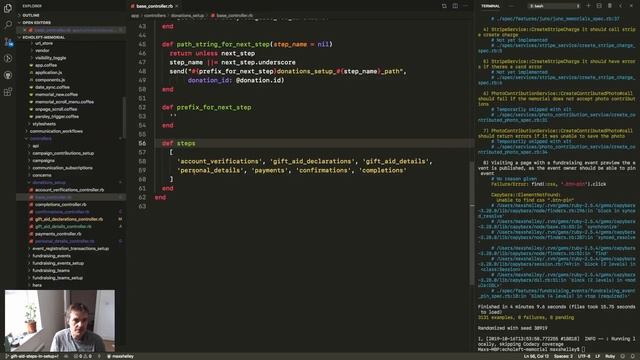Open the Extensions view in activity bar
The width and height of the screenshot is (640, 360).
[x=8, y=92]
